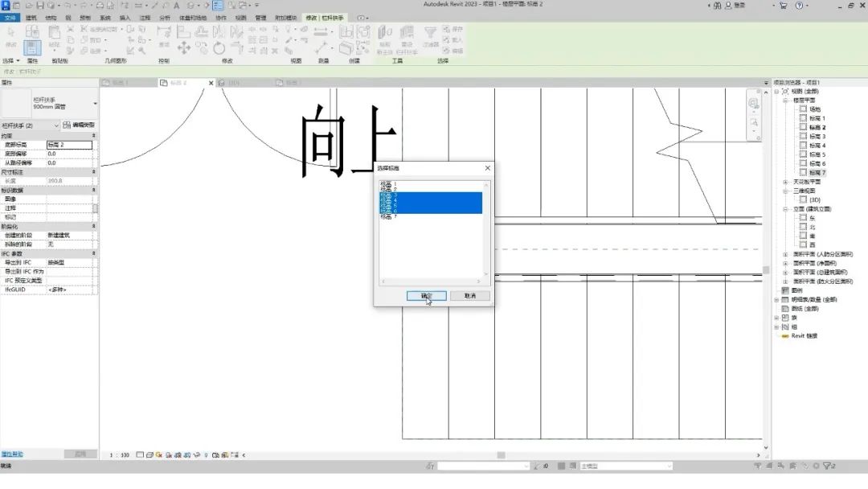Screen dimensions: 868x489
Task: Click the Offset tool icon in 修改 panel
Action: (202, 32)
